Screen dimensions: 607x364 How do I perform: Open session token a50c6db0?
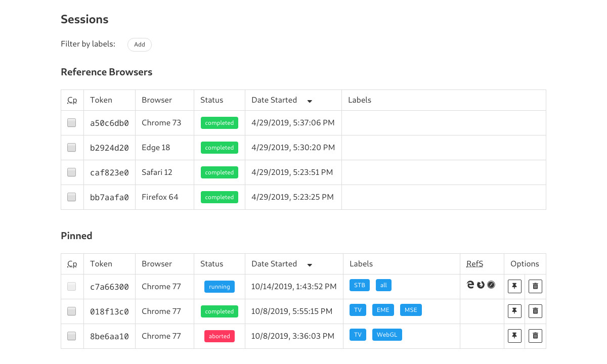pos(109,123)
